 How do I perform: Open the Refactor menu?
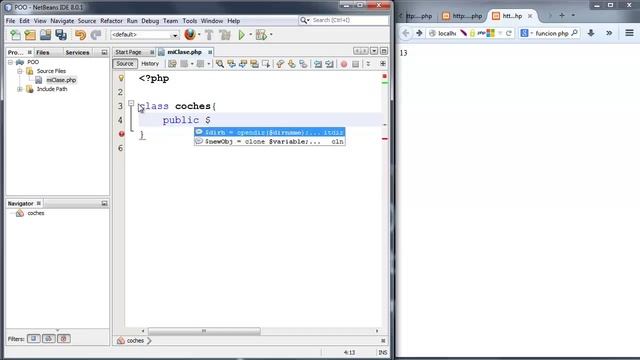point(111,21)
